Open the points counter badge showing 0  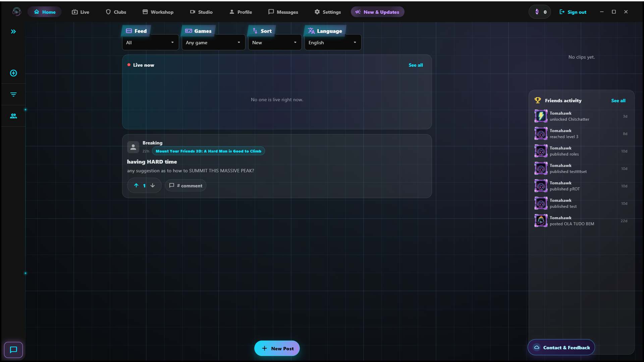click(540, 12)
